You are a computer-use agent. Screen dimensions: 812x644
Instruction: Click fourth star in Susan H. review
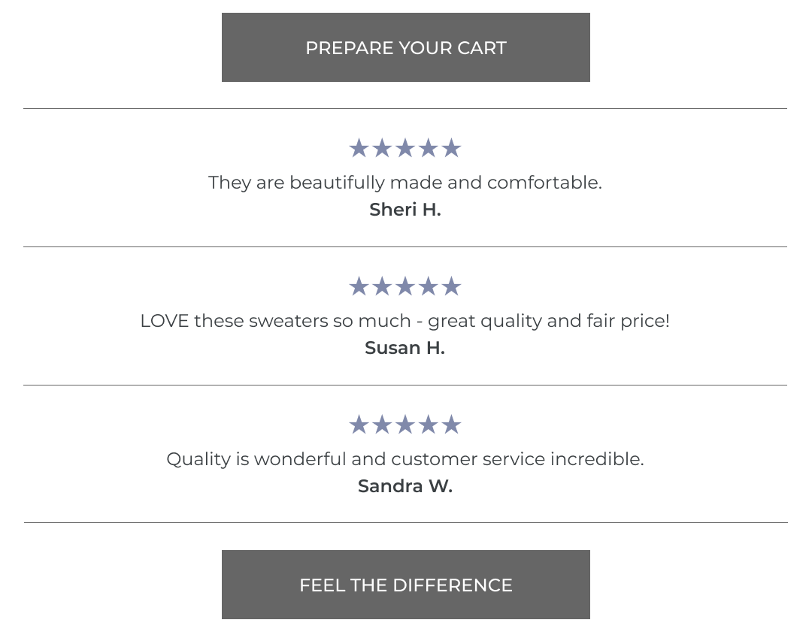[x=429, y=286]
